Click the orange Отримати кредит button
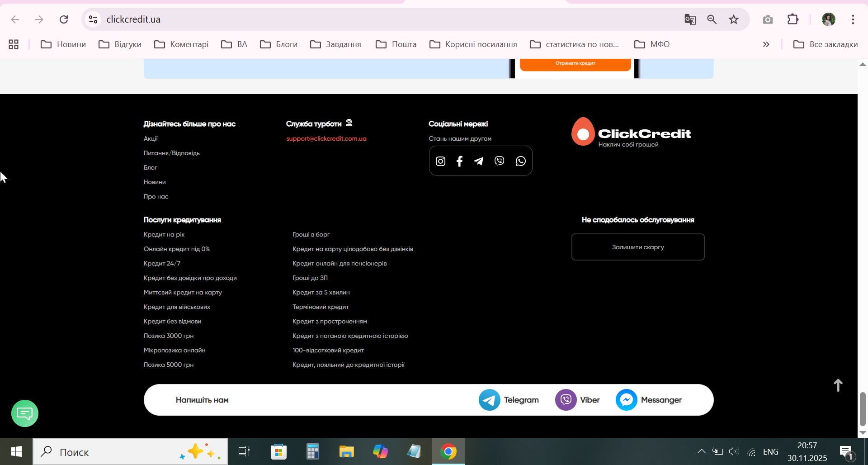The image size is (868, 465). (575, 64)
